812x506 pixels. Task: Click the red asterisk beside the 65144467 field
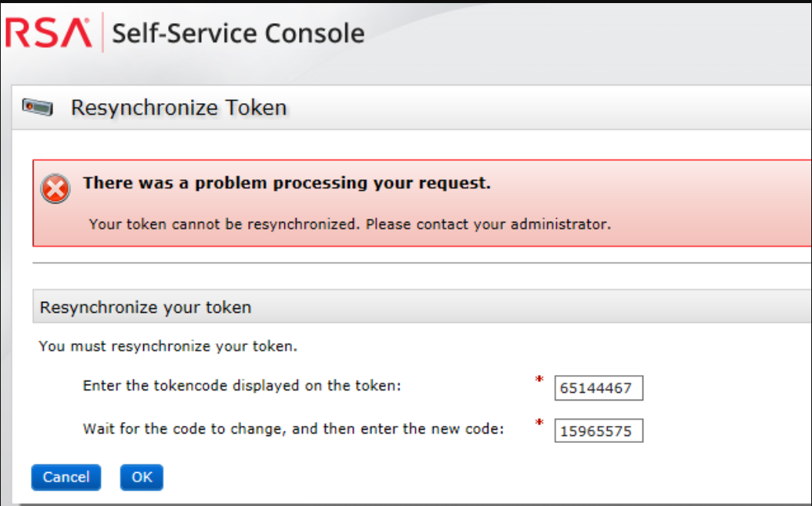point(539,380)
